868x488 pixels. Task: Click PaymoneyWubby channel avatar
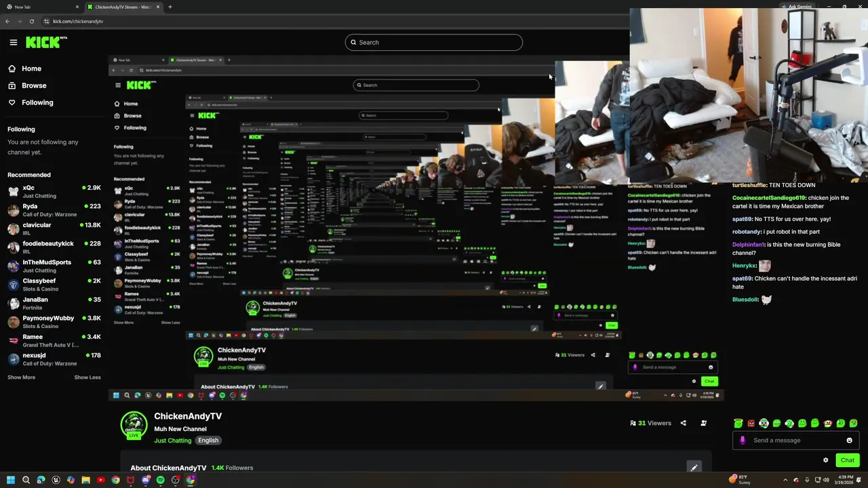coord(13,322)
